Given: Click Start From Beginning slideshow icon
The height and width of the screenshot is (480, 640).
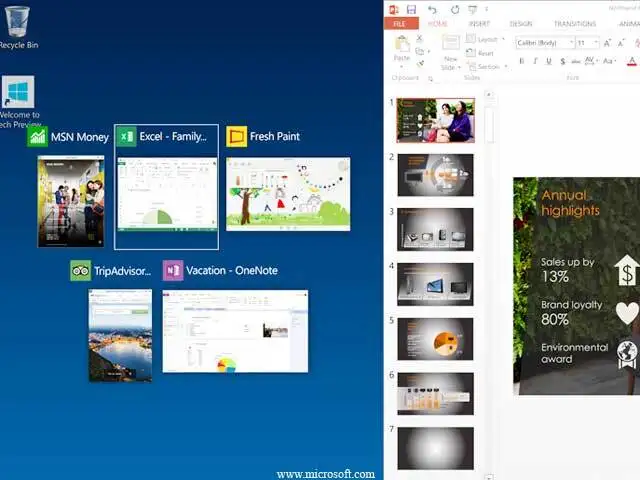Looking at the screenshot, I should pyautogui.click(x=473, y=9).
